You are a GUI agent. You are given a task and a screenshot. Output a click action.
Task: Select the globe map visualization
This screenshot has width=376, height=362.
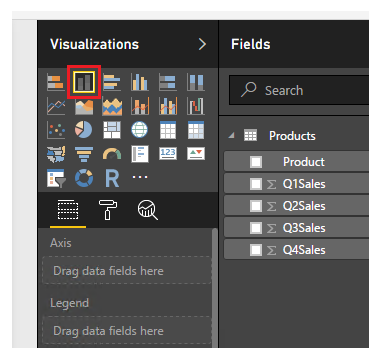[x=140, y=130]
